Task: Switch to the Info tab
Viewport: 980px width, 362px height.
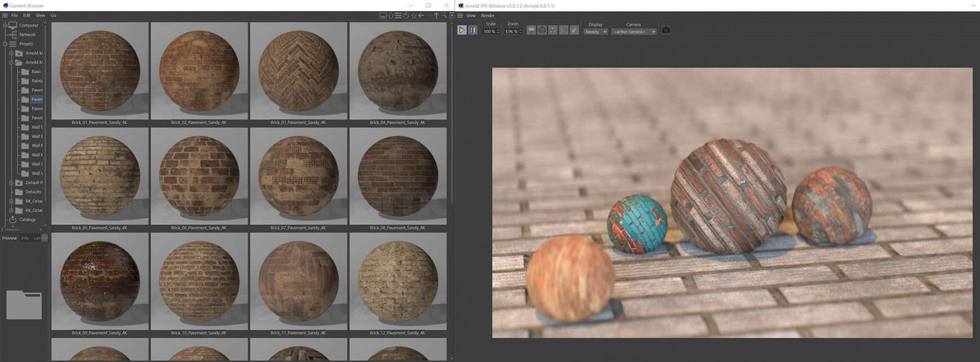Action: pos(25,238)
